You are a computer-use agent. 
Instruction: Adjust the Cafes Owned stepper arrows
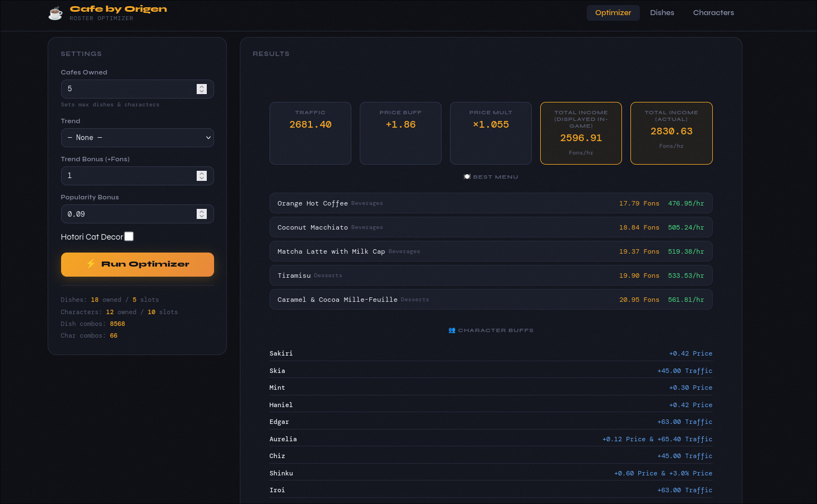pos(202,89)
